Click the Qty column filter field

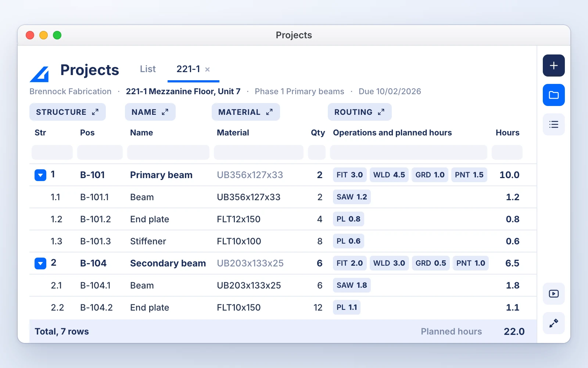point(317,152)
